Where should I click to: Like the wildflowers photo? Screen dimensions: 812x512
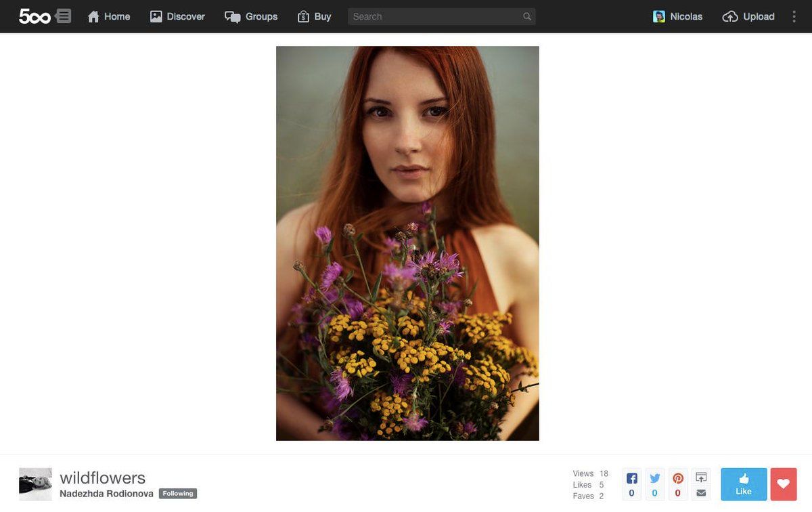[x=744, y=484]
